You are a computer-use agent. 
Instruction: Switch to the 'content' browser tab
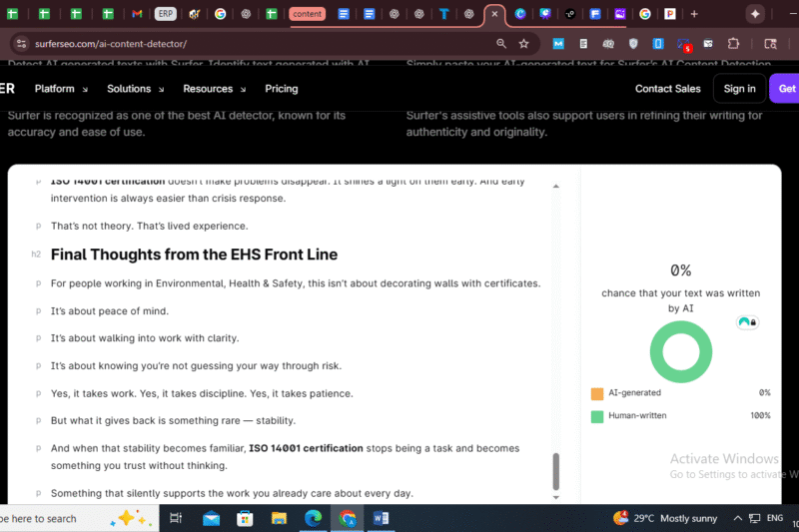(x=307, y=14)
